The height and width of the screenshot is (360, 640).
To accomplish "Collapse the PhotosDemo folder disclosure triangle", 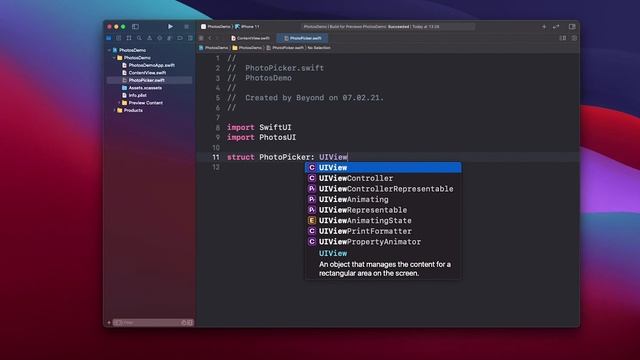I will 114,58.
